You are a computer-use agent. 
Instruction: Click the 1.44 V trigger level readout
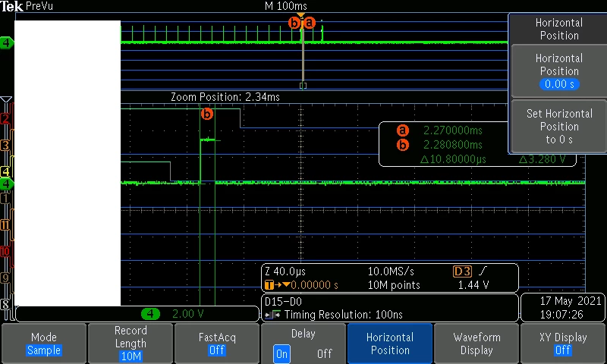pos(473,285)
